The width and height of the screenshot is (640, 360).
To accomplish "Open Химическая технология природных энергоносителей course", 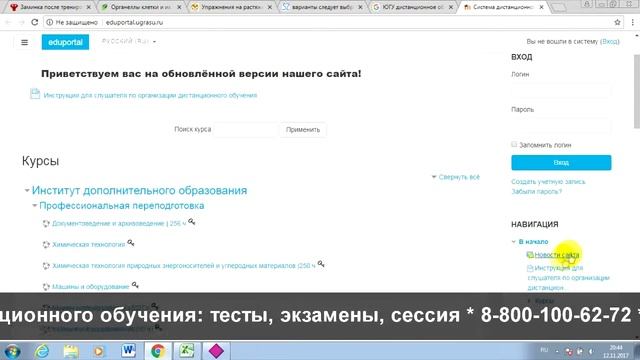I will (x=184, y=266).
